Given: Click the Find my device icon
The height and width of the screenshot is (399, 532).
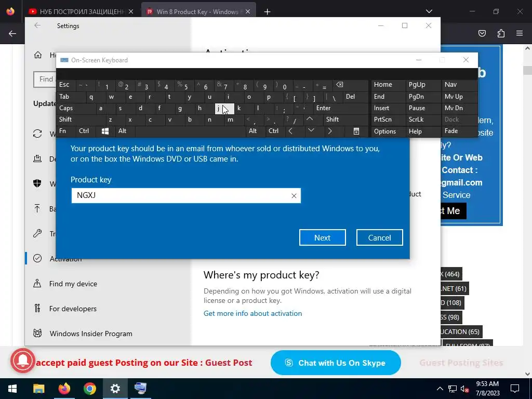Looking at the screenshot, I should pyautogui.click(x=37, y=283).
